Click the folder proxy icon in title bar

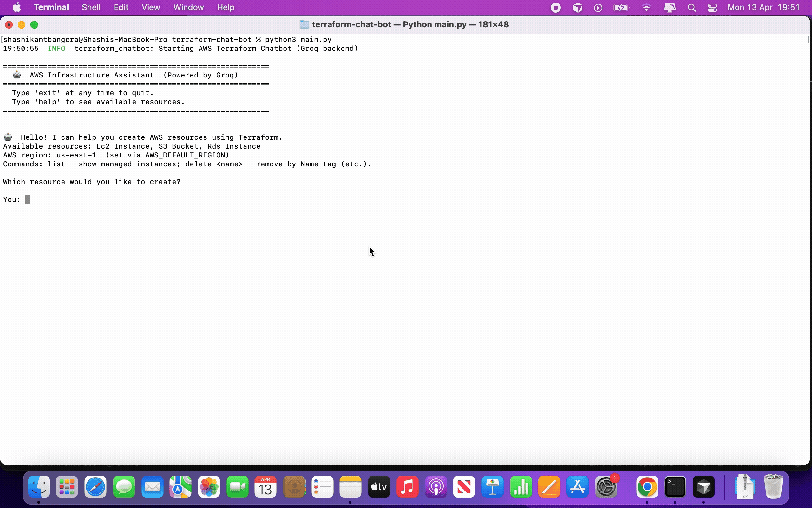[x=304, y=24]
